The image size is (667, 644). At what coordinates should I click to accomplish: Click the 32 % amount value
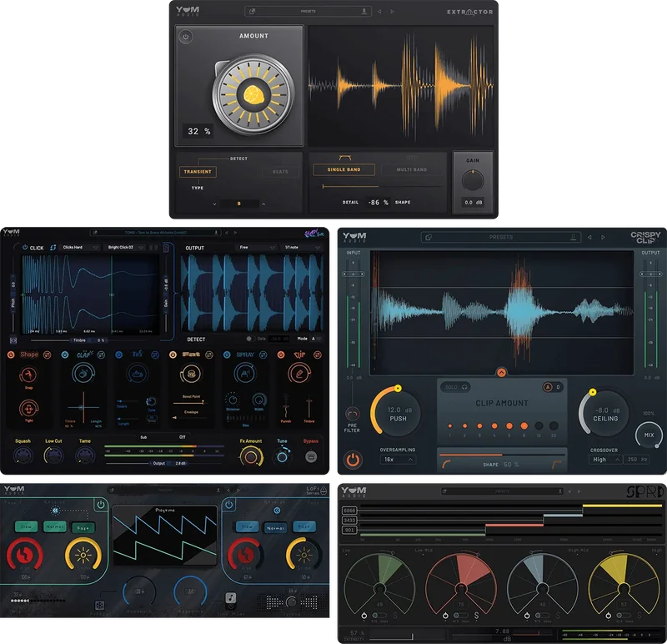coord(198,131)
